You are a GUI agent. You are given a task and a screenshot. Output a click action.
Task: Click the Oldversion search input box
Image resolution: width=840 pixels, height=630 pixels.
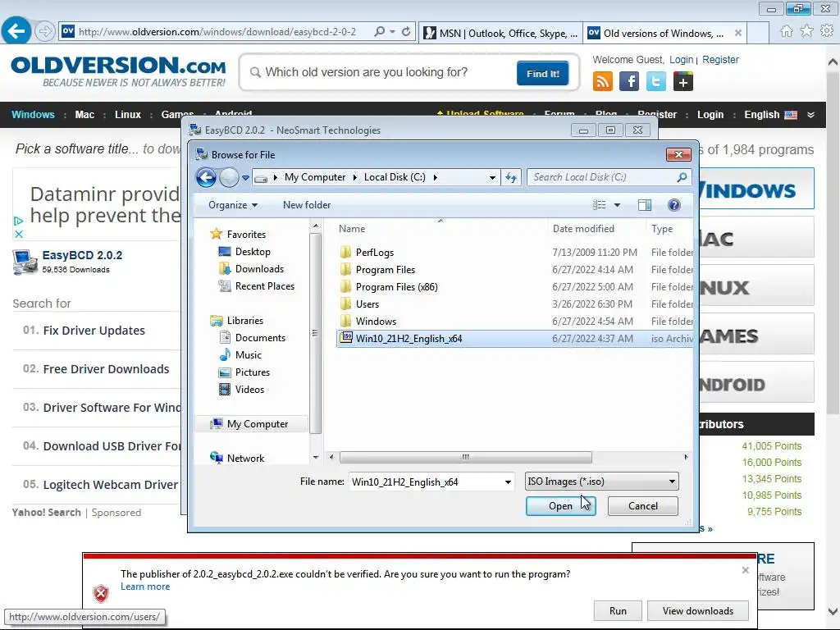(378, 72)
